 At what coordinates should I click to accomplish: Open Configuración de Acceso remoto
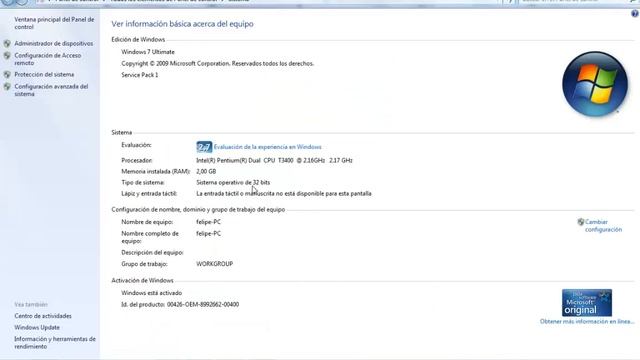48,59
